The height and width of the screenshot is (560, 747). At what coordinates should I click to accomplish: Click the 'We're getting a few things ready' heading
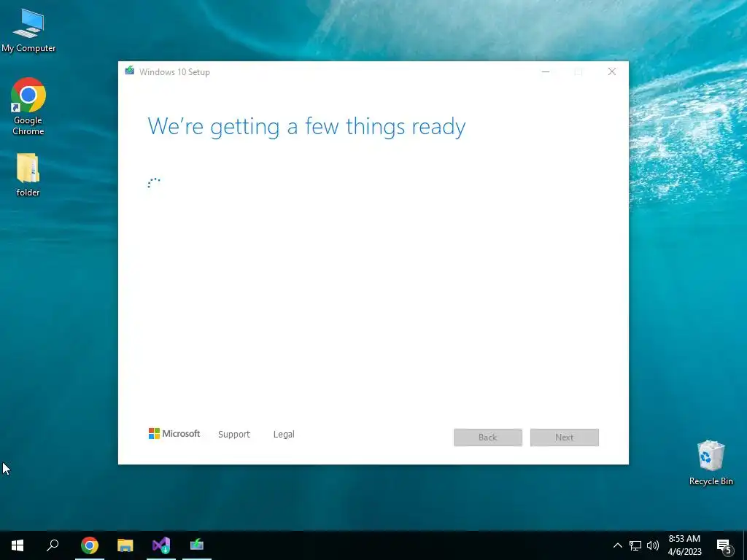[x=306, y=127]
